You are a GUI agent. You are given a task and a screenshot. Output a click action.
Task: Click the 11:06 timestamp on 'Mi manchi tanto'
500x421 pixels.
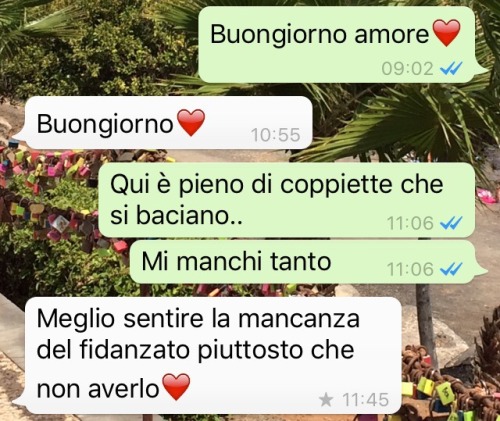pyautogui.click(x=410, y=269)
